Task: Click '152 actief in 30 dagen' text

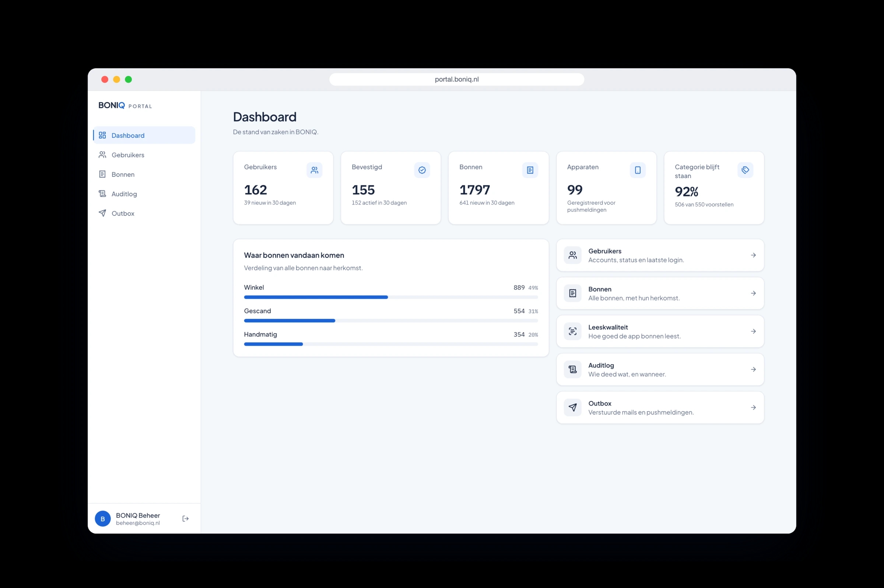Action: click(x=379, y=203)
